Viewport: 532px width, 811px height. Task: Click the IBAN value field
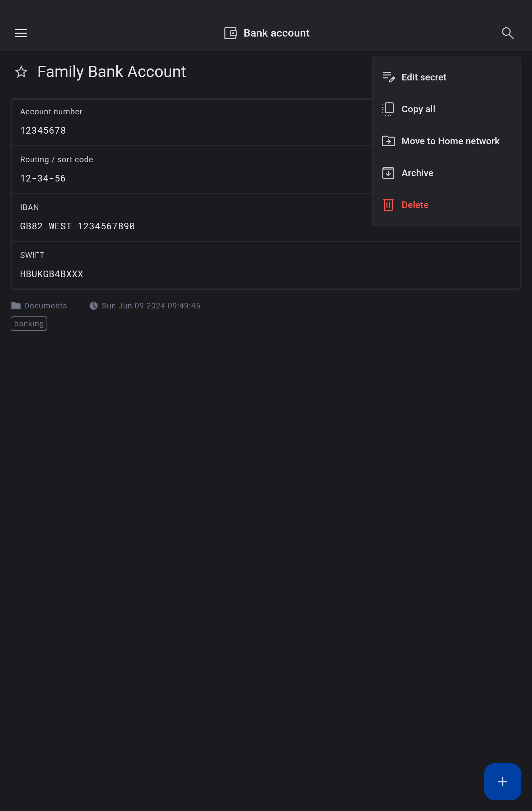click(77, 226)
